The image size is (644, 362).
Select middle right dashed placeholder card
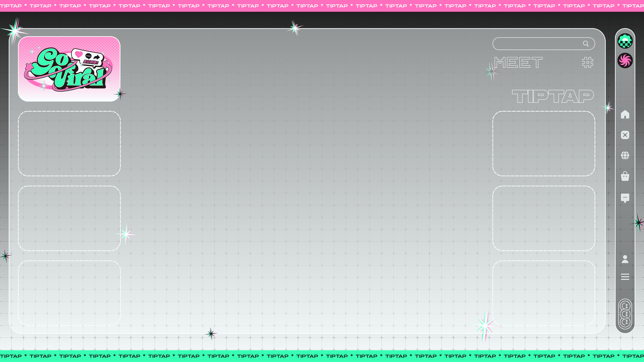point(544,218)
